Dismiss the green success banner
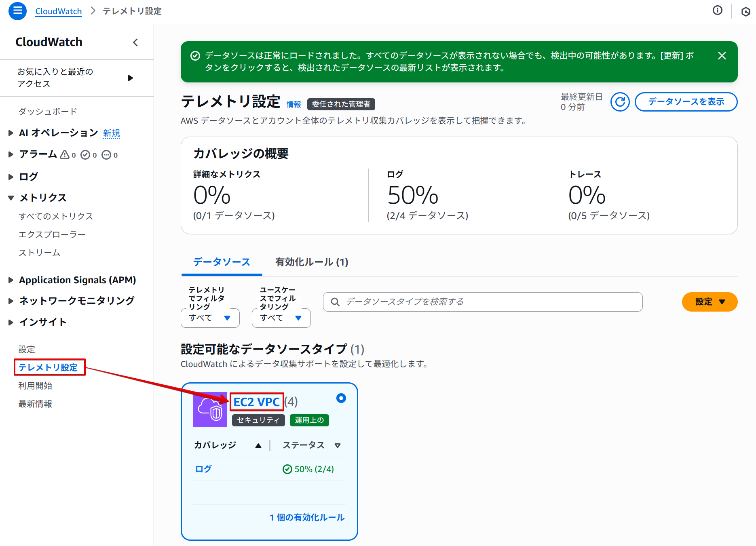 pyautogui.click(x=722, y=56)
